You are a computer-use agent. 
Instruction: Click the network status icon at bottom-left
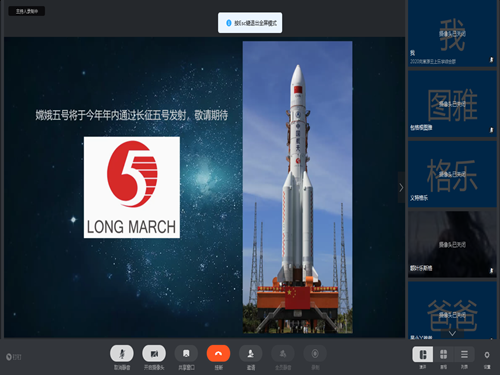pos(9,357)
